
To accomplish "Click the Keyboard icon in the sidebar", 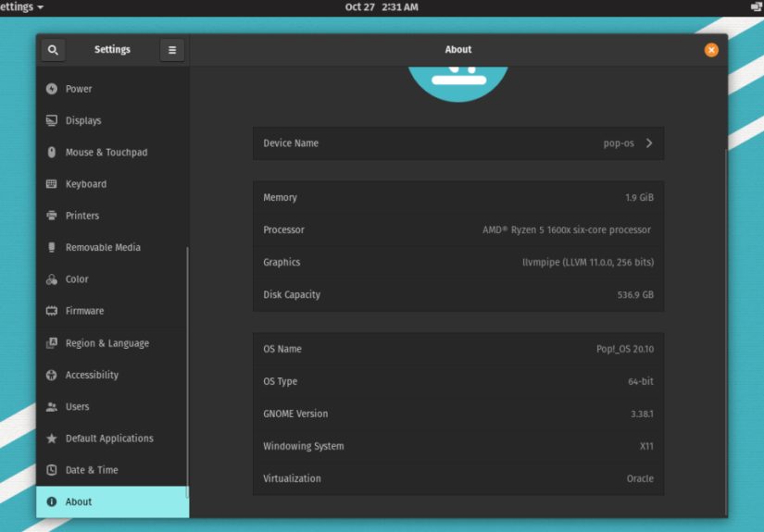I will pyautogui.click(x=52, y=183).
